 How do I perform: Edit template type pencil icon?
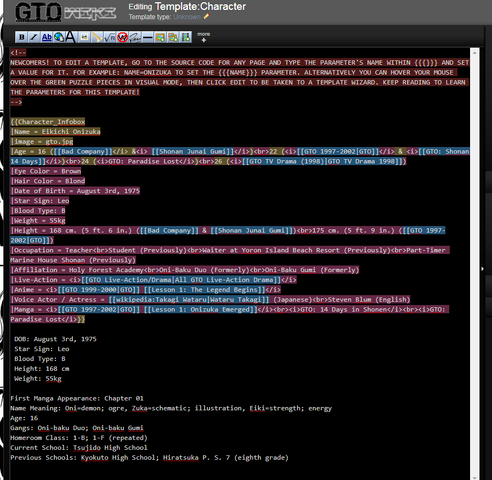[x=207, y=16]
